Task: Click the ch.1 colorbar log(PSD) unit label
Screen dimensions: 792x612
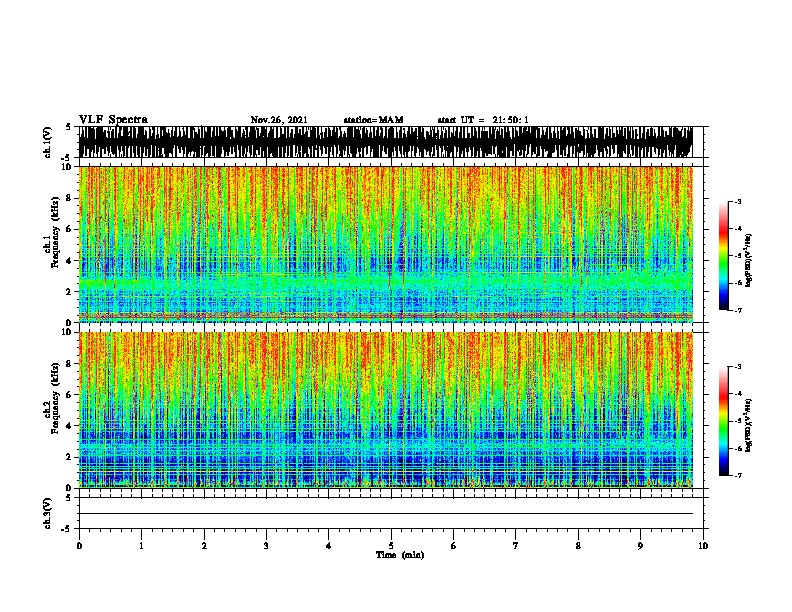Action: (x=748, y=259)
